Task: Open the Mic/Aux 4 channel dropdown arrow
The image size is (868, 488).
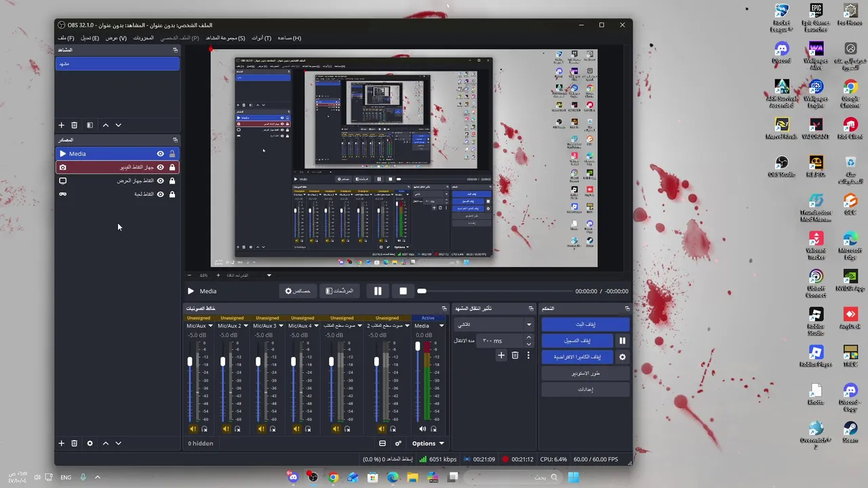Action: (x=316, y=326)
